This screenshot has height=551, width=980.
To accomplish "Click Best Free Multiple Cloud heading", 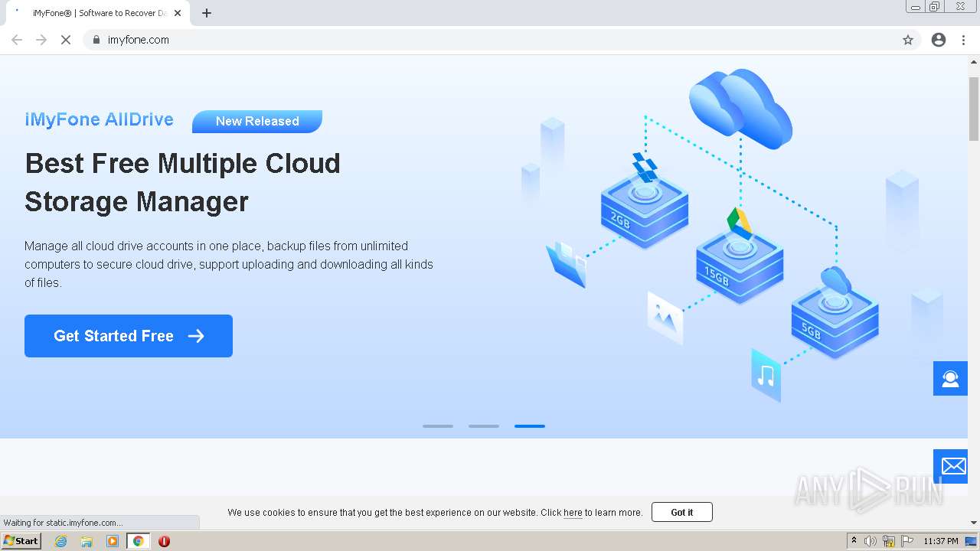I will (x=183, y=182).
